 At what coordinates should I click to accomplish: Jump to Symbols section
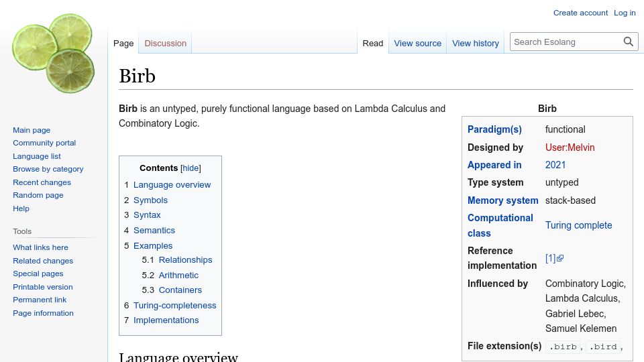click(150, 200)
